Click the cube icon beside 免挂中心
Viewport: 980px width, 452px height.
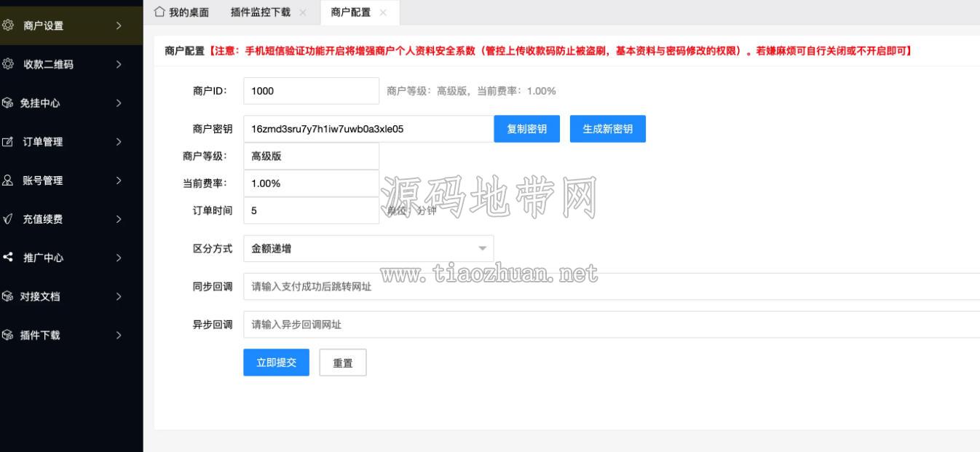click(7, 103)
